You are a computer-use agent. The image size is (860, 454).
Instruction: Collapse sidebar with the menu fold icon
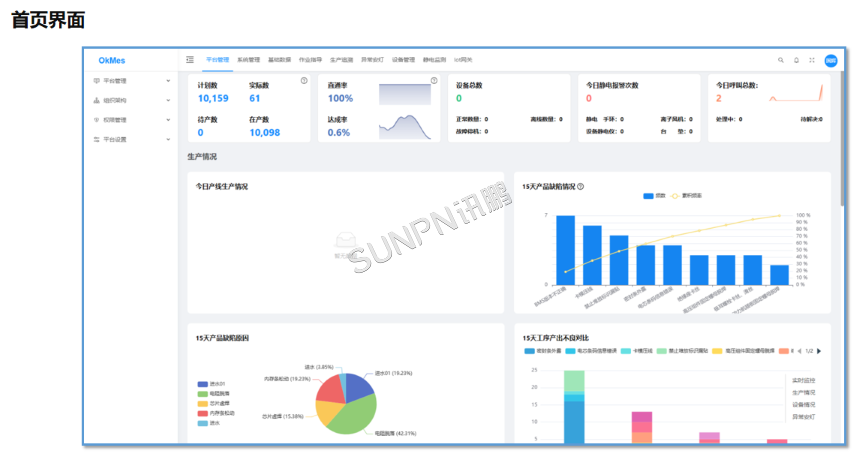pos(190,60)
